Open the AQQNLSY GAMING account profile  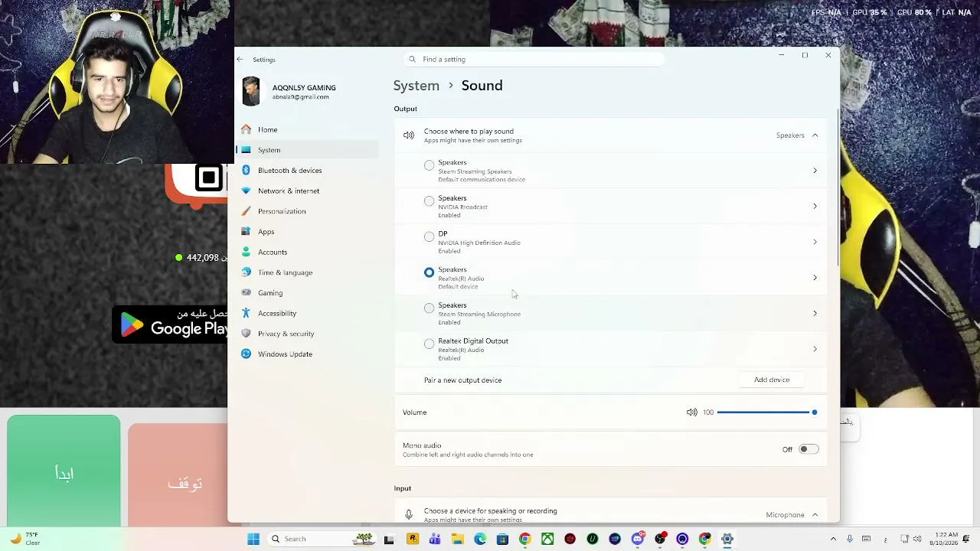click(x=289, y=91)
